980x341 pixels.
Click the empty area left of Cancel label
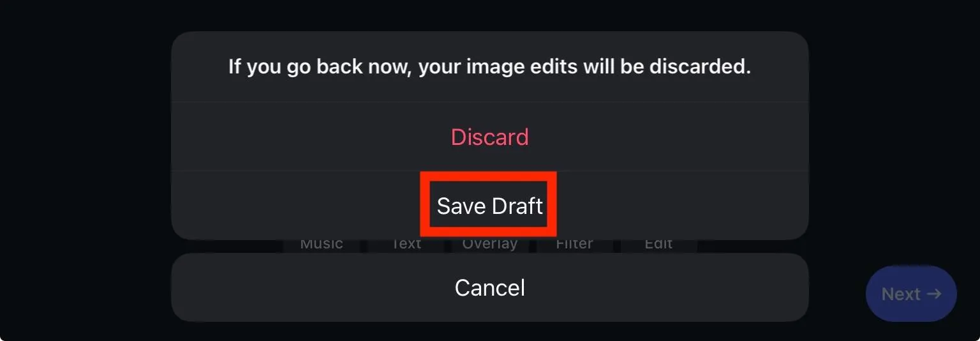(x=313, y=287)
